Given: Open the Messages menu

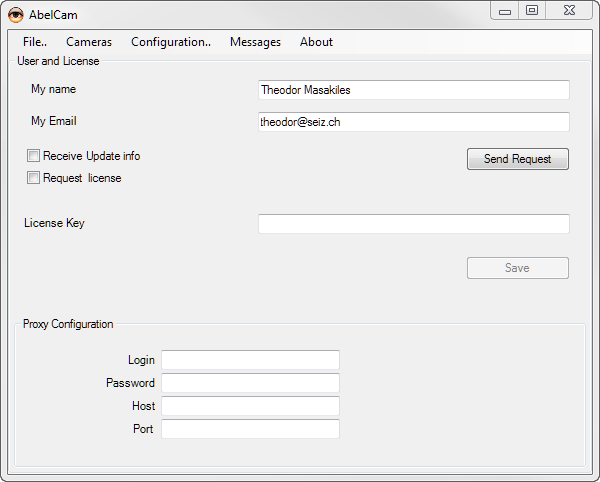Looking at the screenshot, I should tap(255, 42).
